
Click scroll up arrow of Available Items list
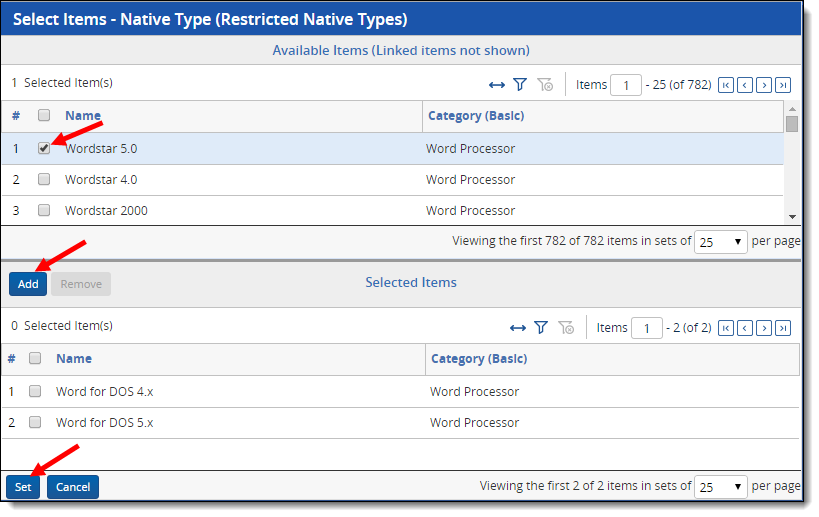[792, 109]
